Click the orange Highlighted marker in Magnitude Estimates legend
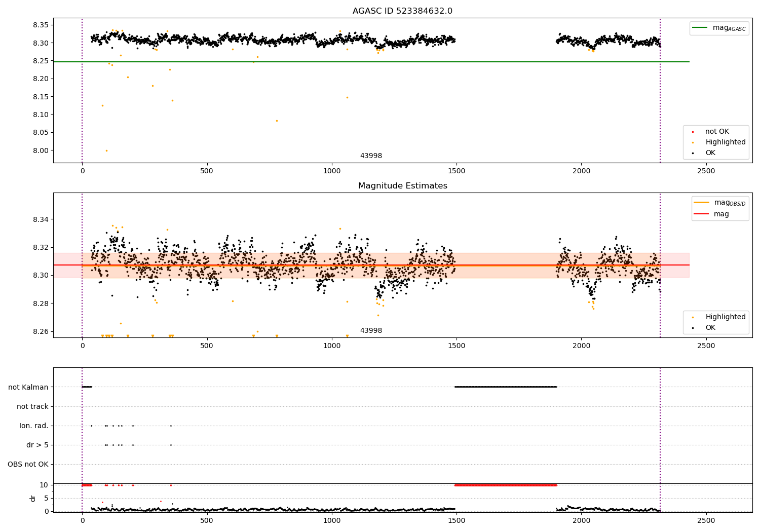 tap(693, 318)
